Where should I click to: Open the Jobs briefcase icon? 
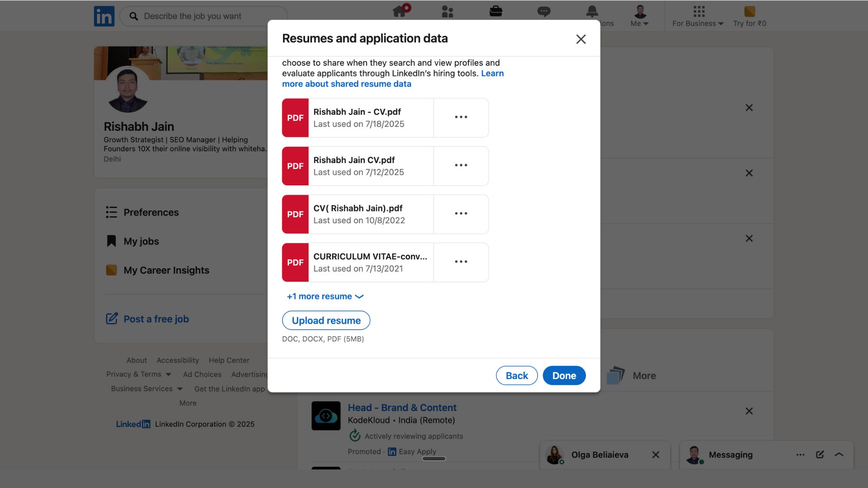click(495, 12)
